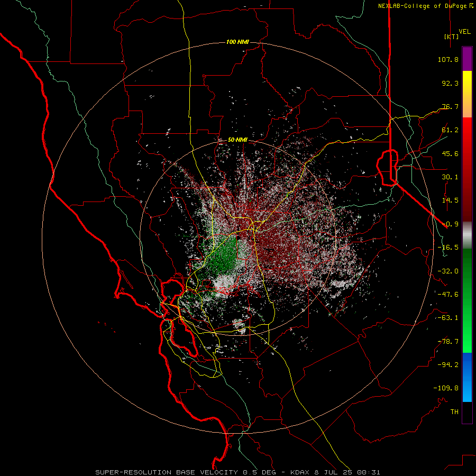Click the [KT] units label
The image size is (476, 476).
452,36
